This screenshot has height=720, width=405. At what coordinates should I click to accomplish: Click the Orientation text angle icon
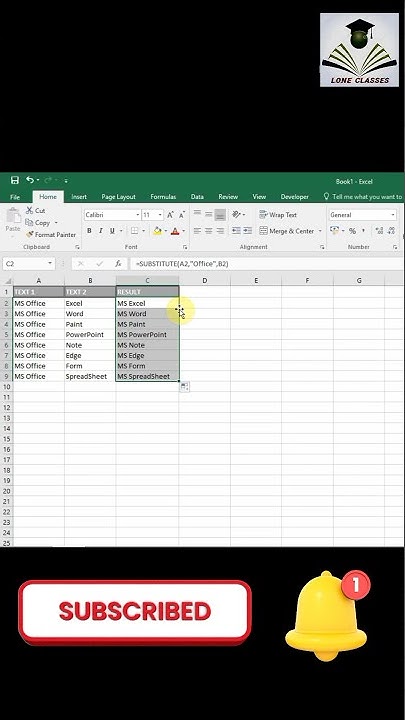236,214
